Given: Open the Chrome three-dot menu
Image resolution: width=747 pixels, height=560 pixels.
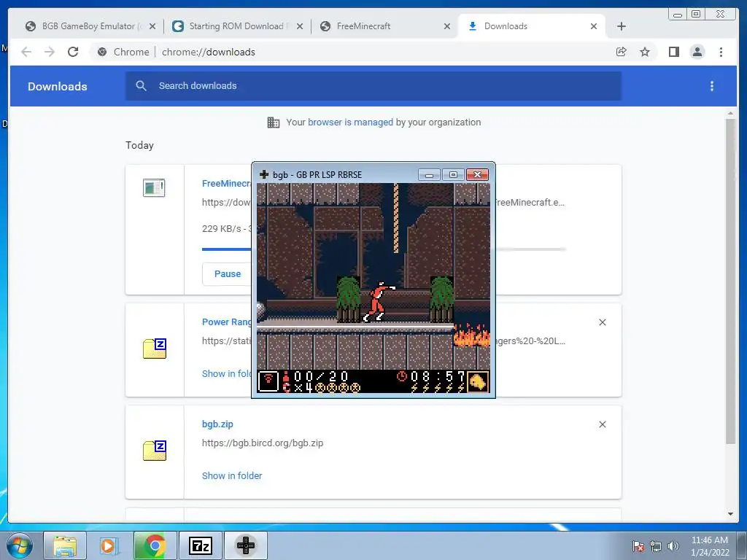Looking at the screenshot, I should tap(721, 52).
